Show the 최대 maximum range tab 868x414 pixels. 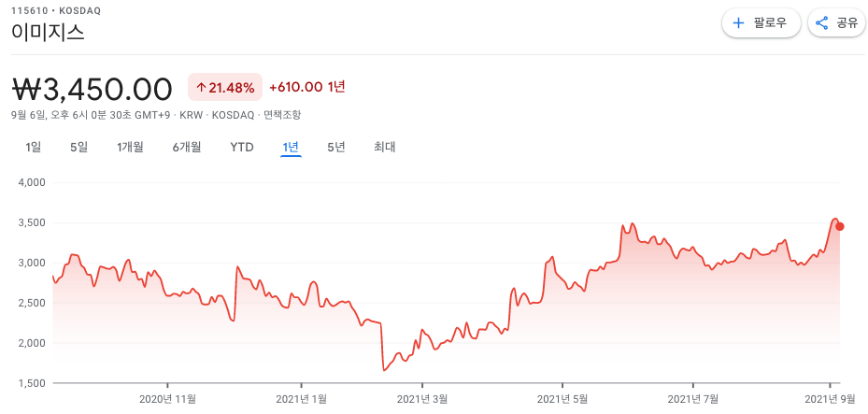tap(385, 148)
